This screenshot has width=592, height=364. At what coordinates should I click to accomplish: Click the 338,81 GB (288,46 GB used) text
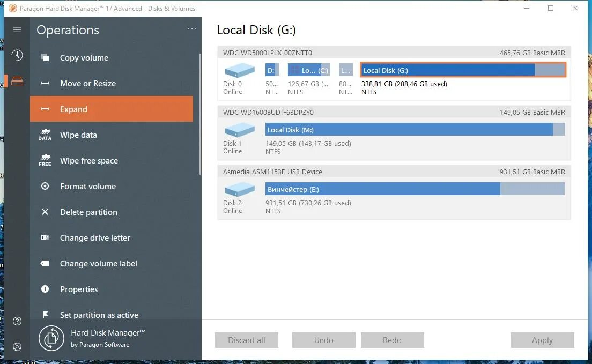point(404,84)
